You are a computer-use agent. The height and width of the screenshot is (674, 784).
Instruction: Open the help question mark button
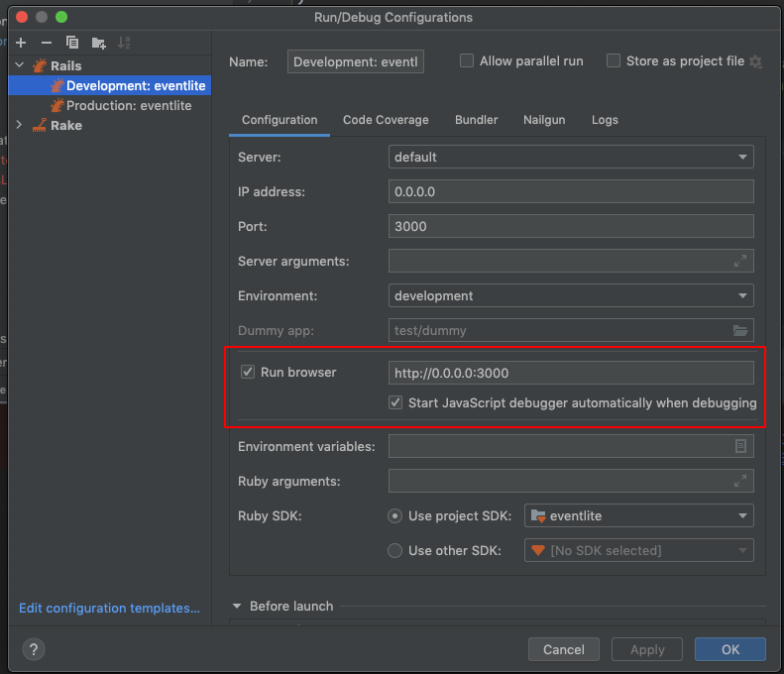[x=34, y=649]
